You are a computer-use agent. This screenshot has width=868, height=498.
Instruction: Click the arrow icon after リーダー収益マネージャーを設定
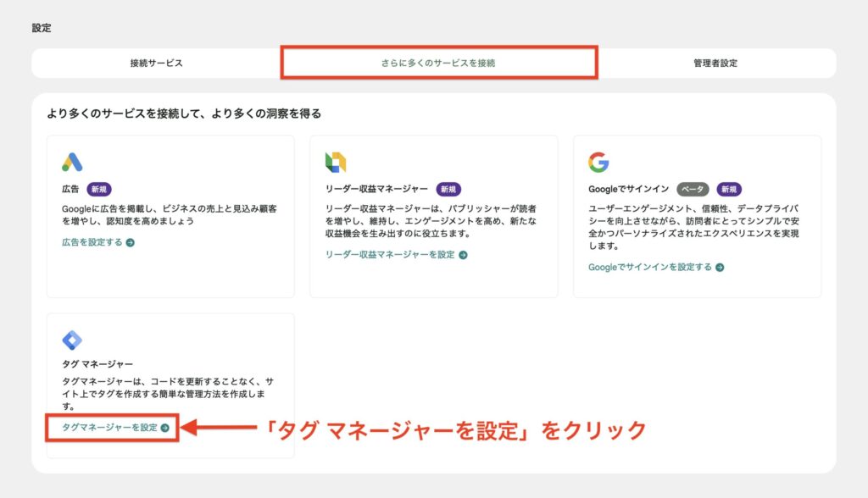pyautogui.click(x=463, y=255)
